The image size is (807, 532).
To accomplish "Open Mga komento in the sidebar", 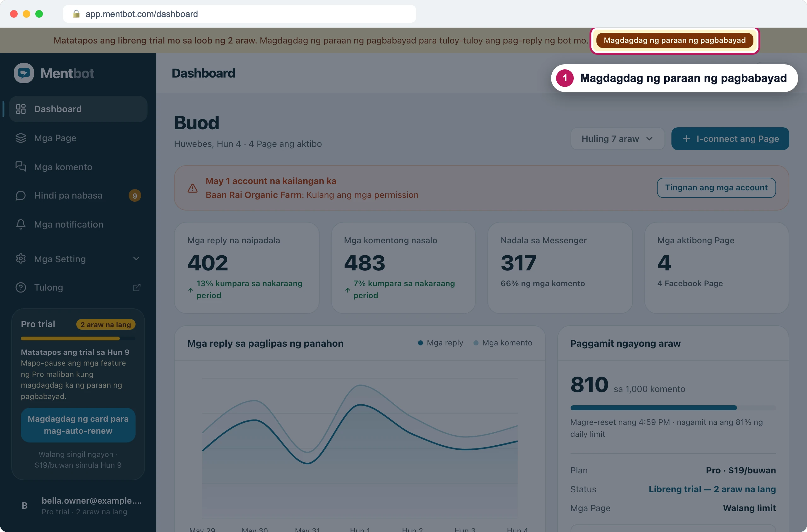I will tap(78, 167).
